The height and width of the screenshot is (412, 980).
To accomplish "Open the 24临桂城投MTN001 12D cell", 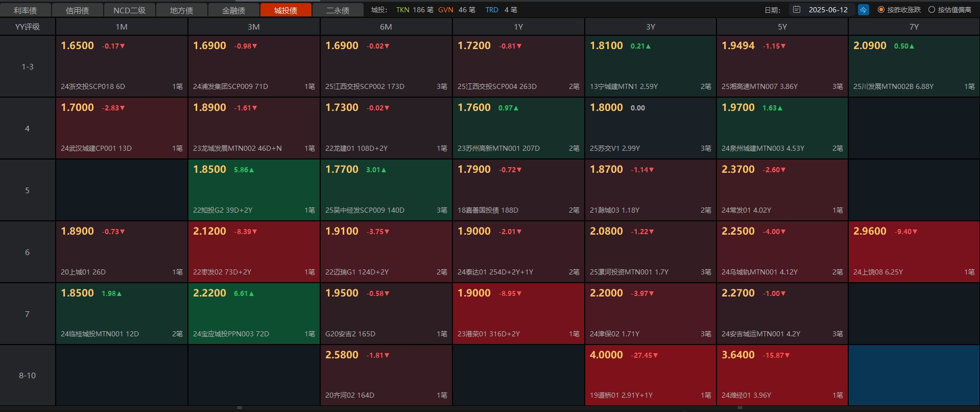I will [122, 314].
